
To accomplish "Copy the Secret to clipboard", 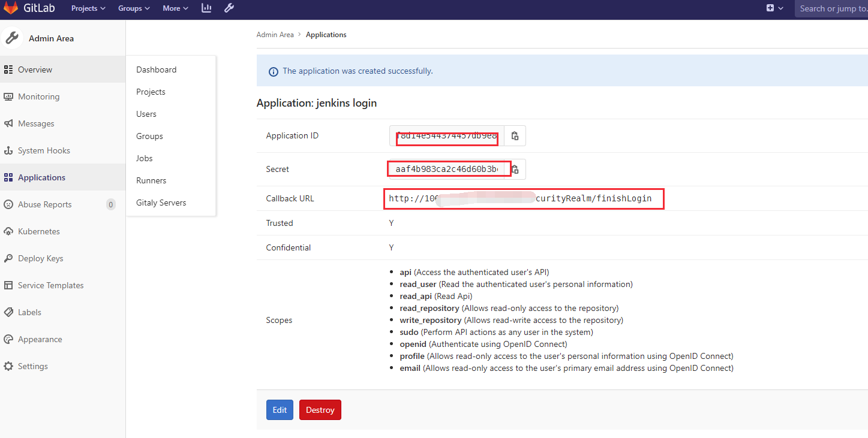I will pyautogui.click(x=516, y=170).
